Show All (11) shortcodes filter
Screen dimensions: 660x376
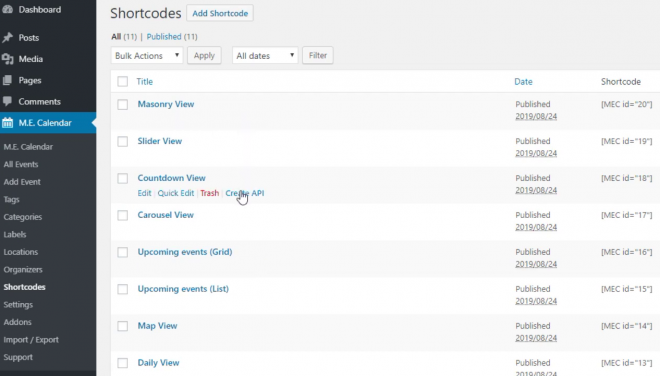(x=124, y=37)
